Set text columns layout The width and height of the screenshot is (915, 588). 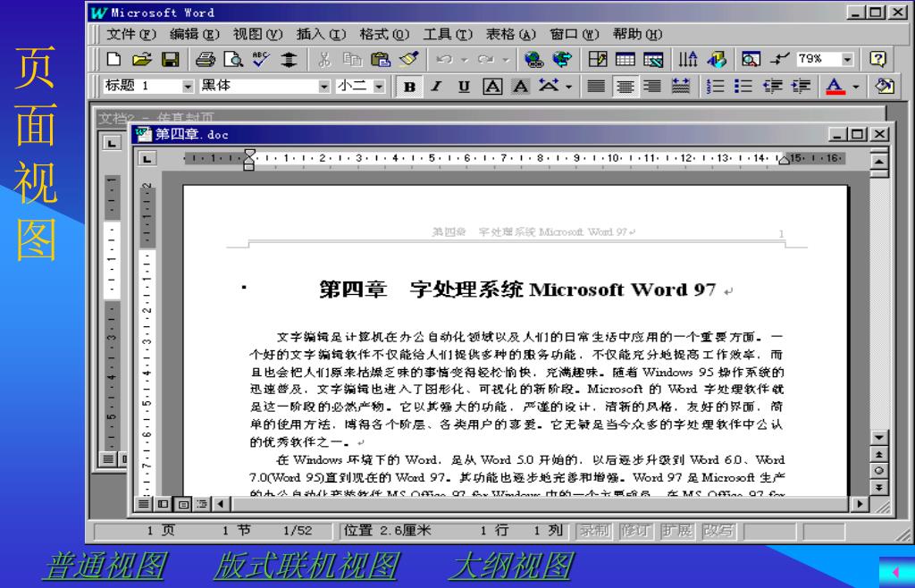688,59
